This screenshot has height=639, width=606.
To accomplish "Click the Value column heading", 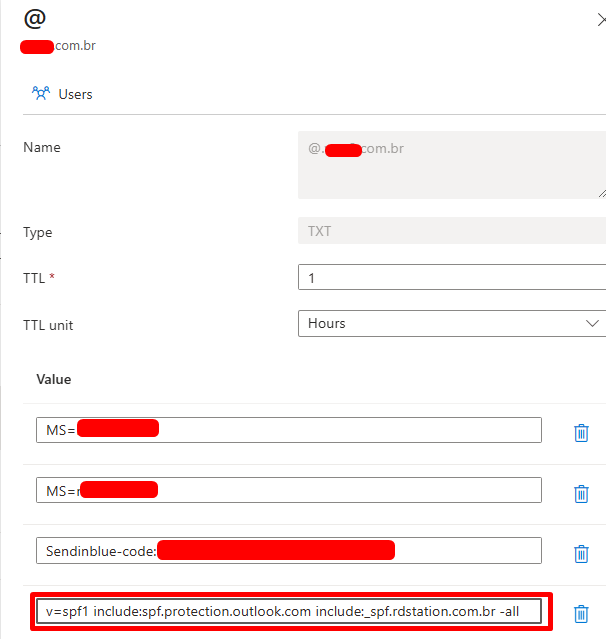I will click(54, 379).
